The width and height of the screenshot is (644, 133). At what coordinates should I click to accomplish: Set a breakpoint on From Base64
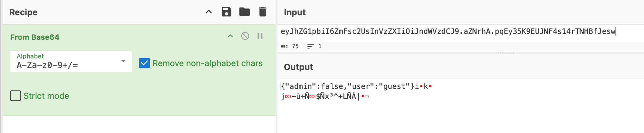click(x=260, y=36)
